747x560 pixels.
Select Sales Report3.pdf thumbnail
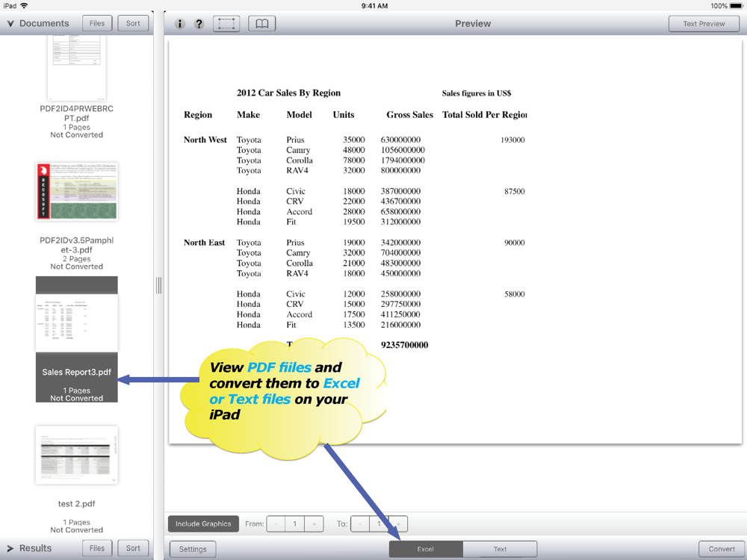click(x=77, y=323)
